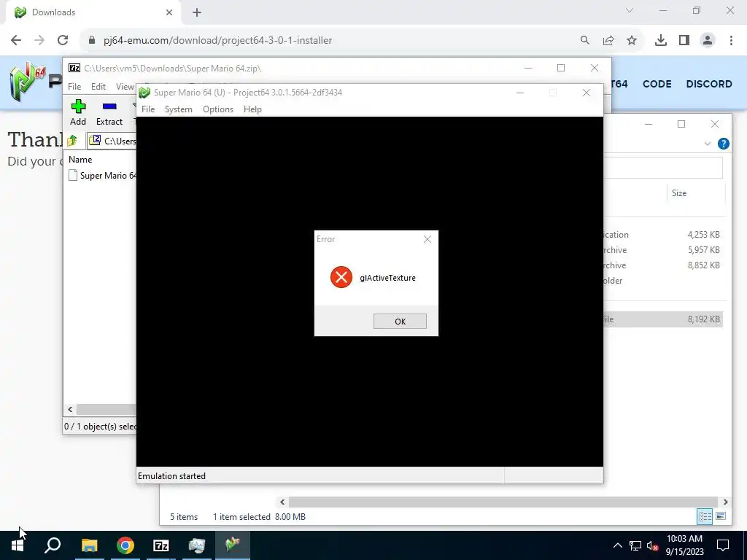Select the 5,957 KB archive row
The width and height of the screenshot is (747, 560).
(662, 249)
